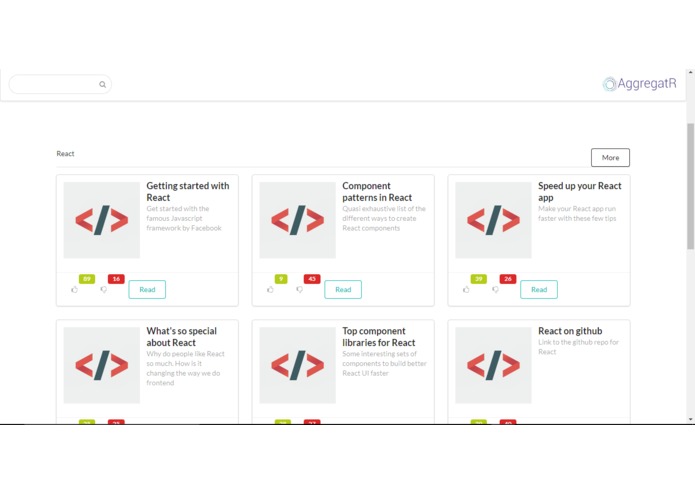The height and width of the screenshot is (494, 695).
Task: Click the green 9 like count badge
Action: pyautogui.click(x=281, y=279)
